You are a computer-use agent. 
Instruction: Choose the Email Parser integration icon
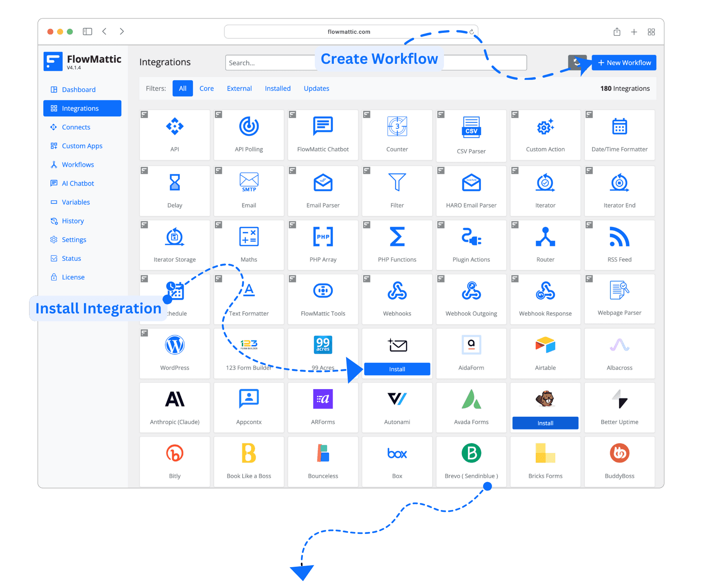tap(323, 182)
